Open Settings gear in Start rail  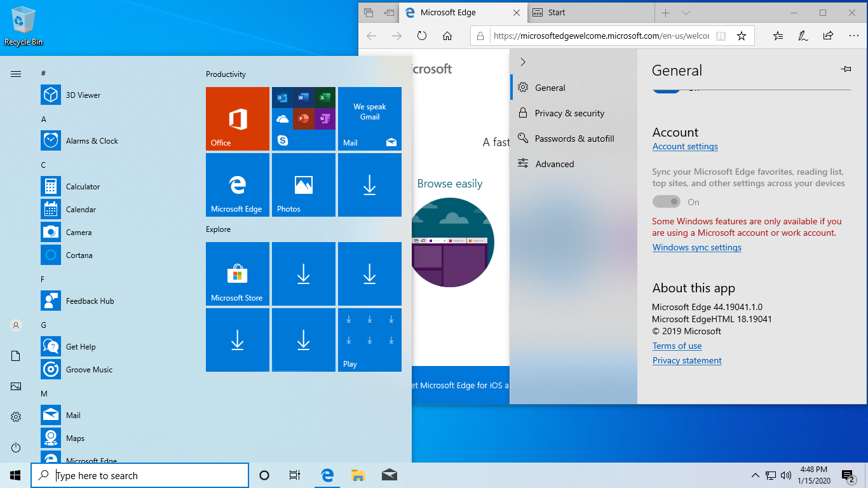click(16, 417)
